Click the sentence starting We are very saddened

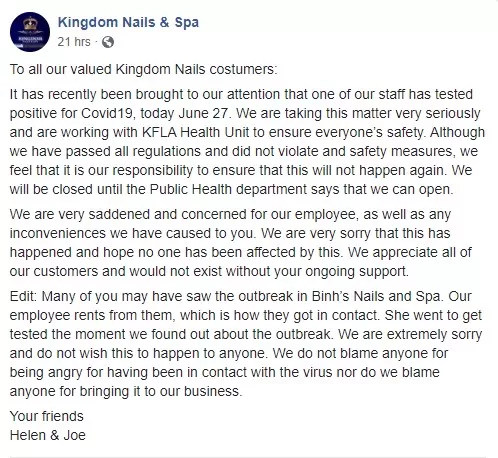point(230,224)
